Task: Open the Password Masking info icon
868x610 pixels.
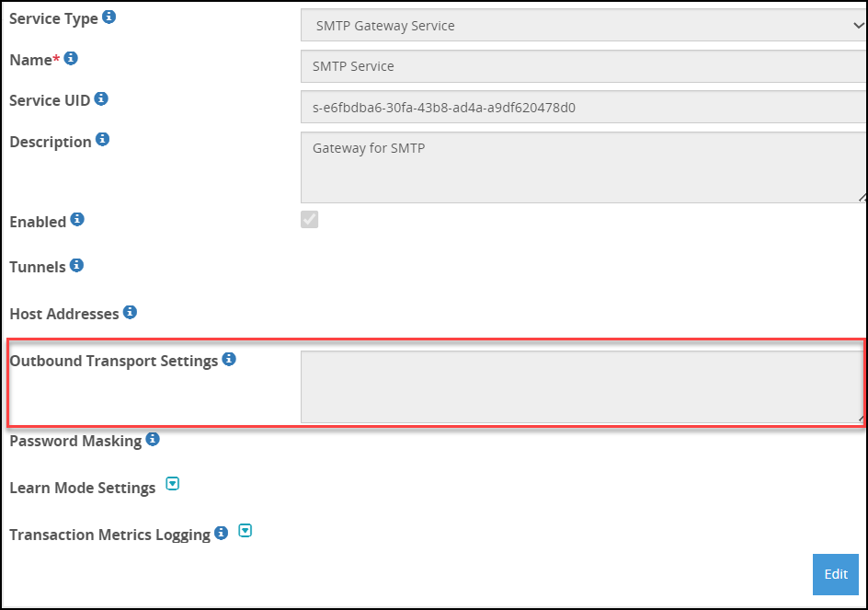Action: pos(153,440)
